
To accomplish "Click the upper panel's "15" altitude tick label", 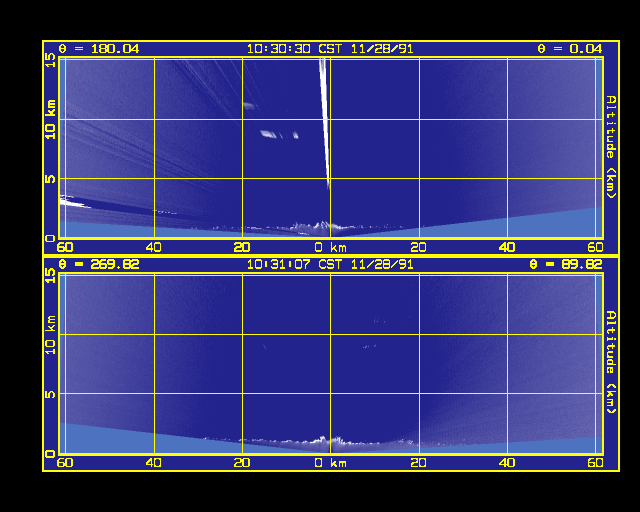I will tap(50, 60).
